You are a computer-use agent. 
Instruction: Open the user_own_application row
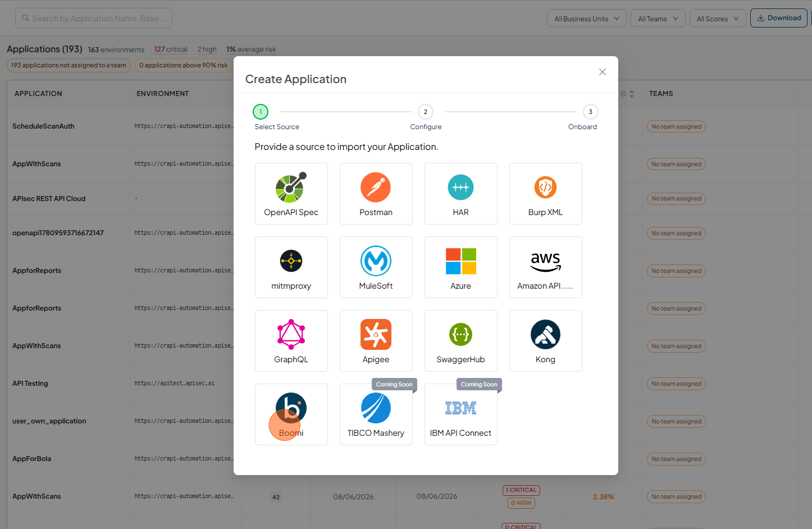tap(49, 421)
